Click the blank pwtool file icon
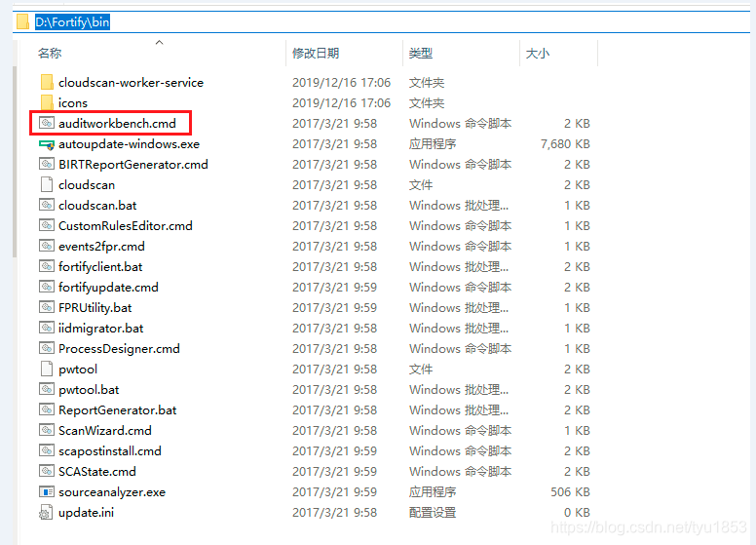 pos(47,369)
